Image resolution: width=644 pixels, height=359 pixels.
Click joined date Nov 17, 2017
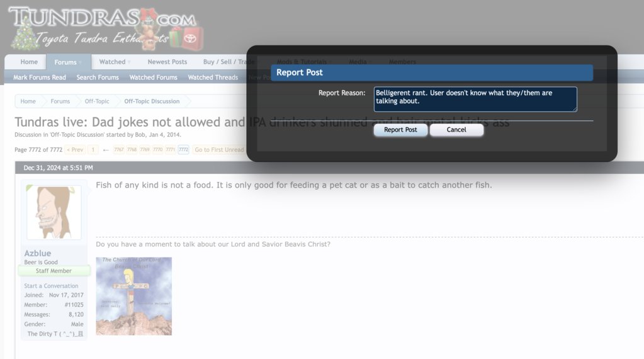[66, 295]
